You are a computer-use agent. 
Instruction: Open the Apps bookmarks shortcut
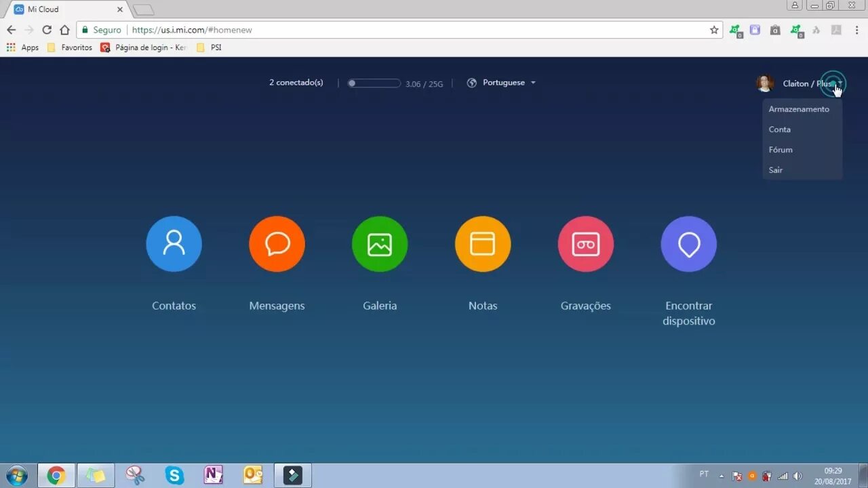point(23,47)
